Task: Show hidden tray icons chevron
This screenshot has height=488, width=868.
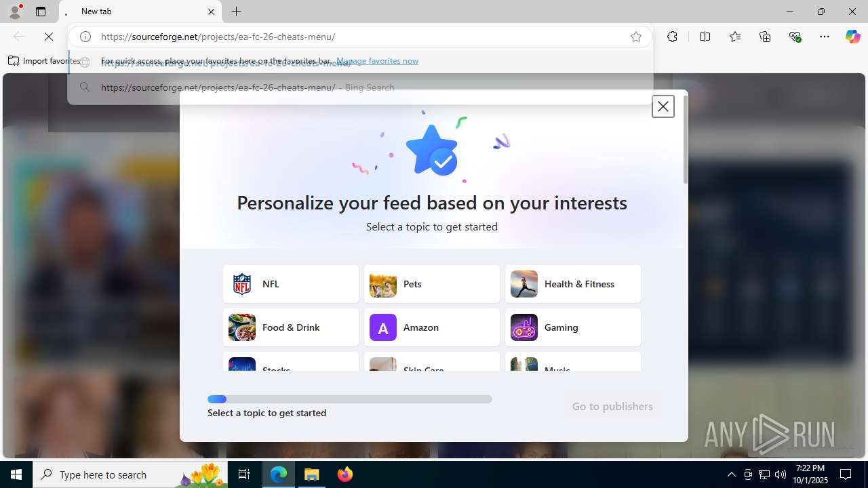Action: [731, 474]
